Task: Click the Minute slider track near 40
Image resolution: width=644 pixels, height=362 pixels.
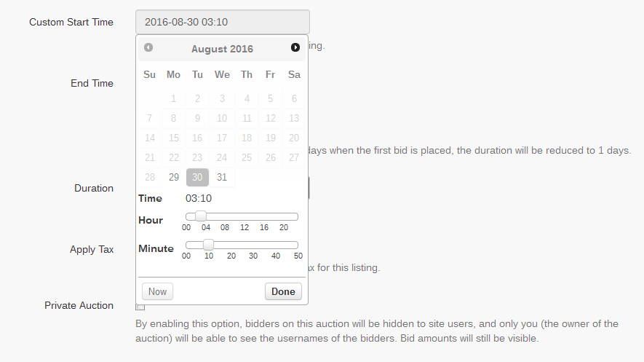Action: click(x=275, y=245)
